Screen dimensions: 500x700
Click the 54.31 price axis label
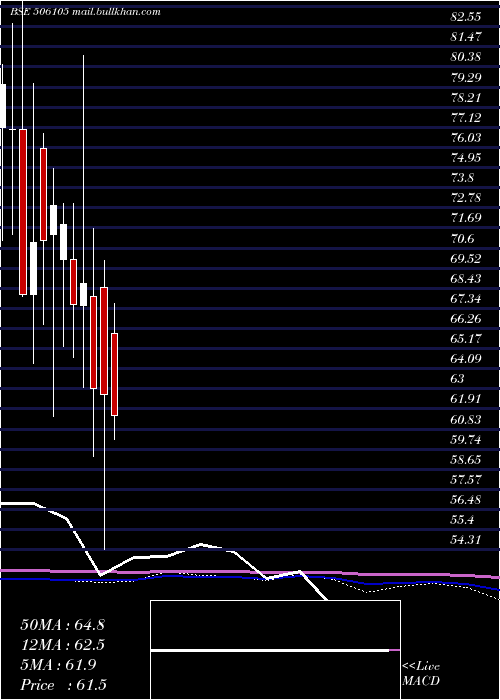click(x=466, y=540)
